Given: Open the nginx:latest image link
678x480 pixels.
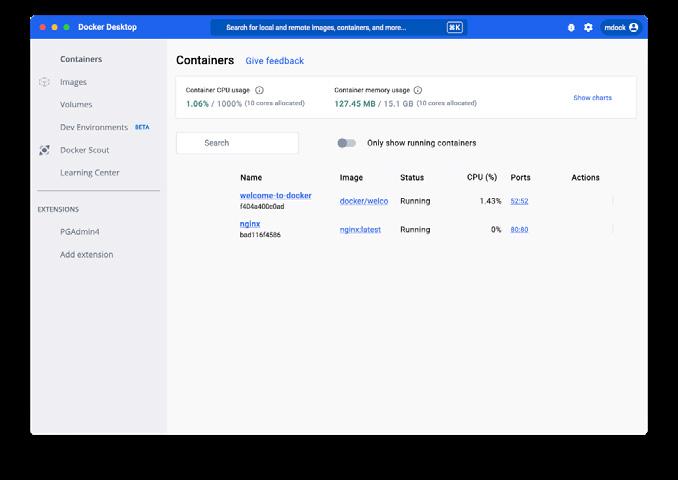Looking at the screenshot, I should 360,230.
